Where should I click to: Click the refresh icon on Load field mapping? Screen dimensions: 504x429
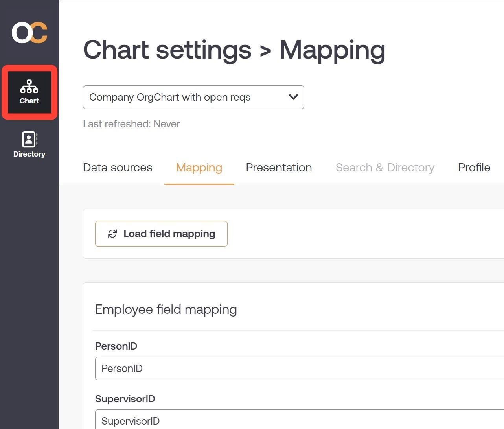click(x=112, y=234)
